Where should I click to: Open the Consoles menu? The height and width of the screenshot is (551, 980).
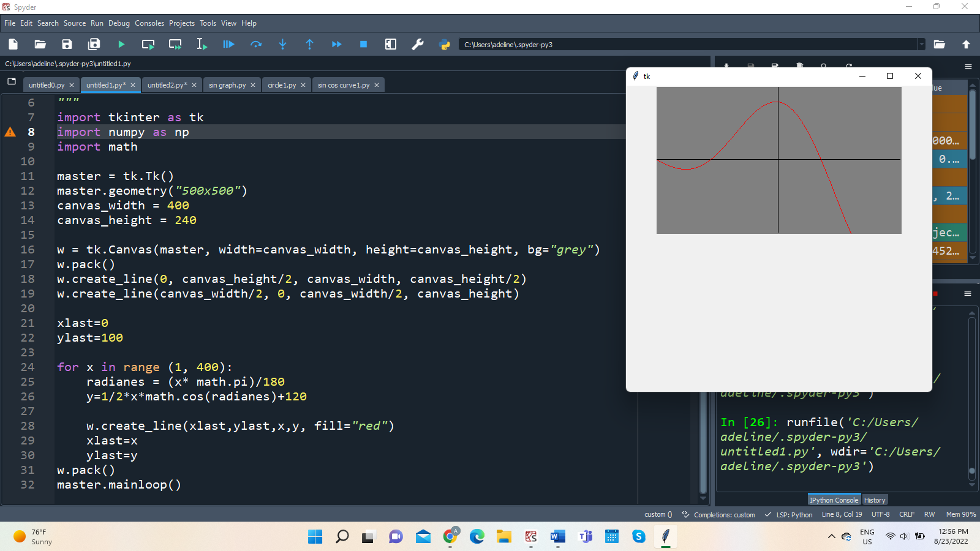click(x=149, y=23)
